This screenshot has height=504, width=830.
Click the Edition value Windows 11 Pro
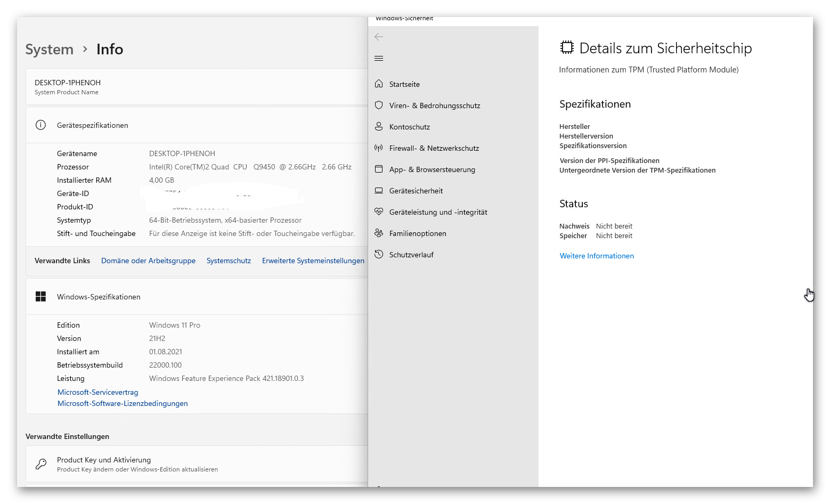click(x=175, y=325)
